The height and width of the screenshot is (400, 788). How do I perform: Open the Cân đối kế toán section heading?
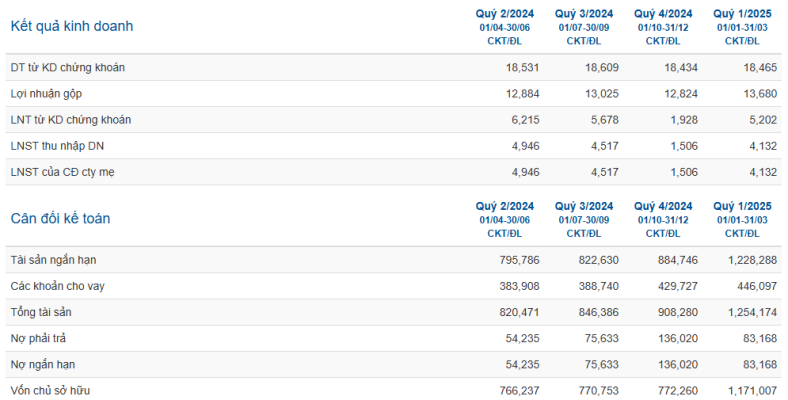[x=60, y=219]
